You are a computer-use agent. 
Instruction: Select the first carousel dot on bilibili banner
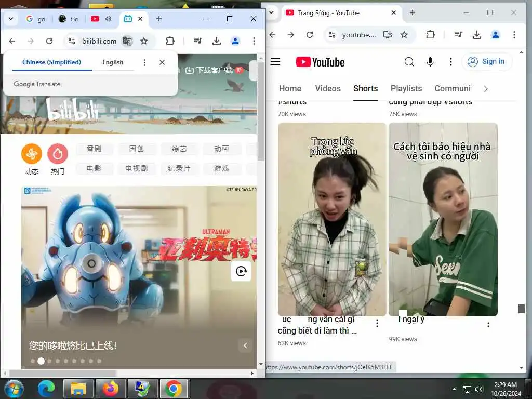point(33,361)
